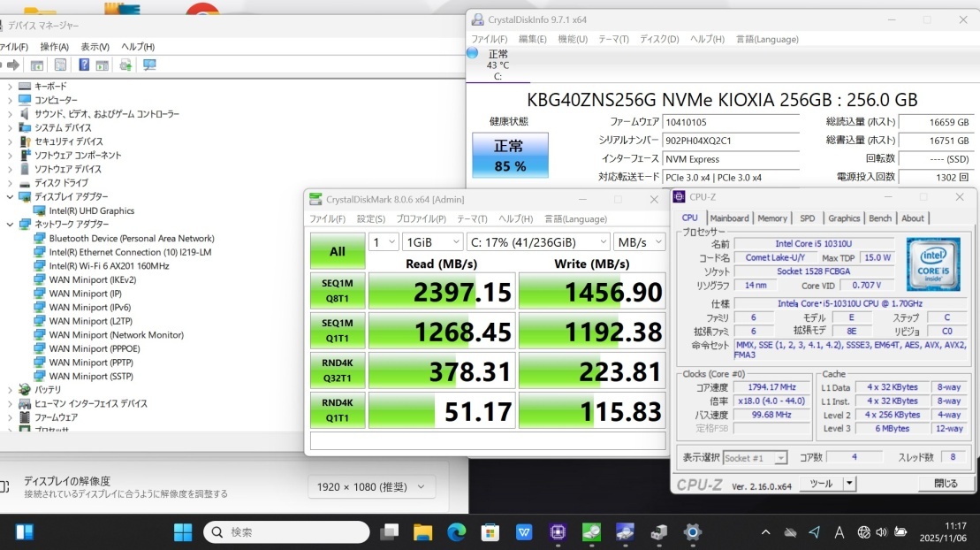Switch to the Memory tab in CPU-Z
This screenshot has height=550, width=980.
771,218
